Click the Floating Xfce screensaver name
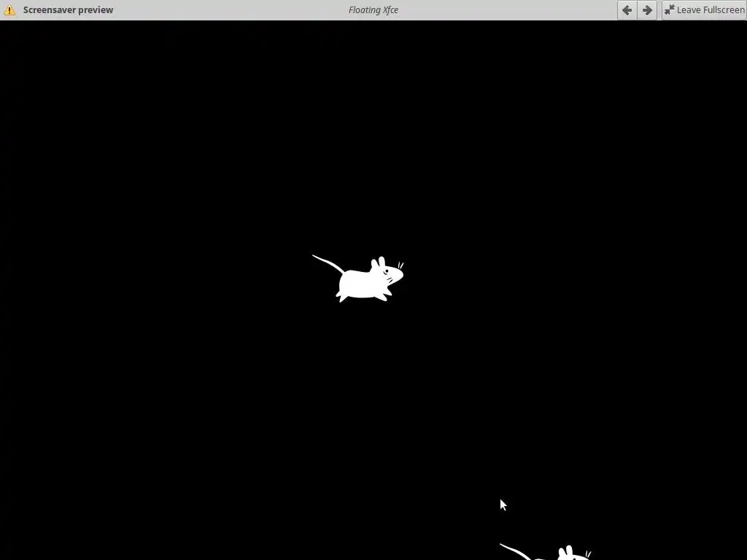747x560 pixels. point(373,10)
